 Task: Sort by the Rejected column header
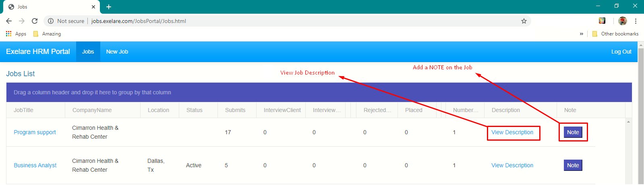[x=377, y=110]
